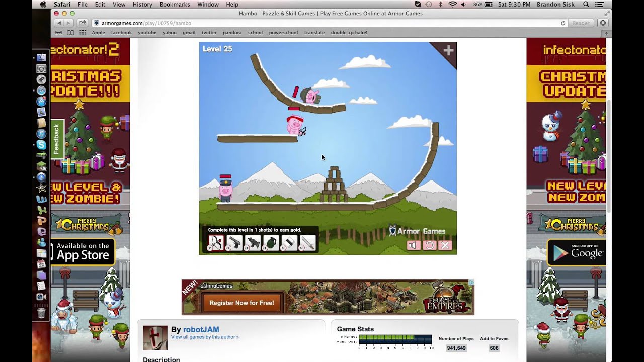This screenshot has height=362, width=644.
Task: Add a new tab with plus button
Action: 607,33
